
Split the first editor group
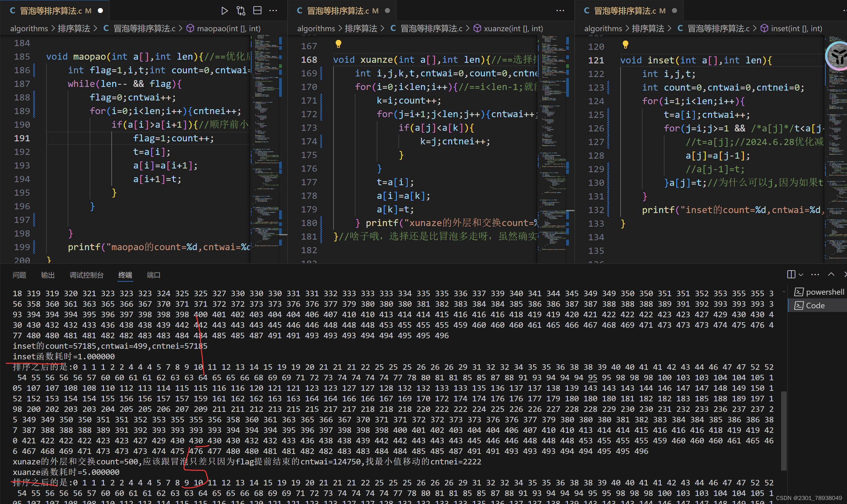coord(257,11)
